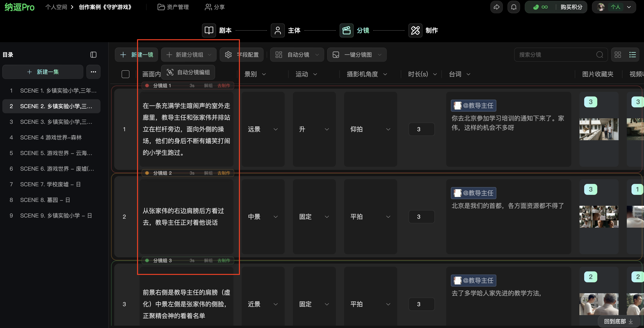
Task: Open the 台词 column header dropdown
Action: 468,74
